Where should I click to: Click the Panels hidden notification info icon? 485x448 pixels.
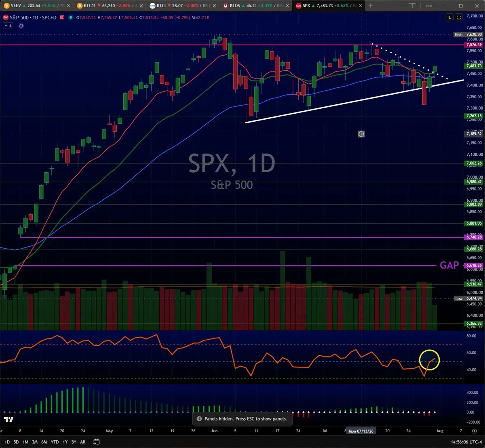coord(199,419)
